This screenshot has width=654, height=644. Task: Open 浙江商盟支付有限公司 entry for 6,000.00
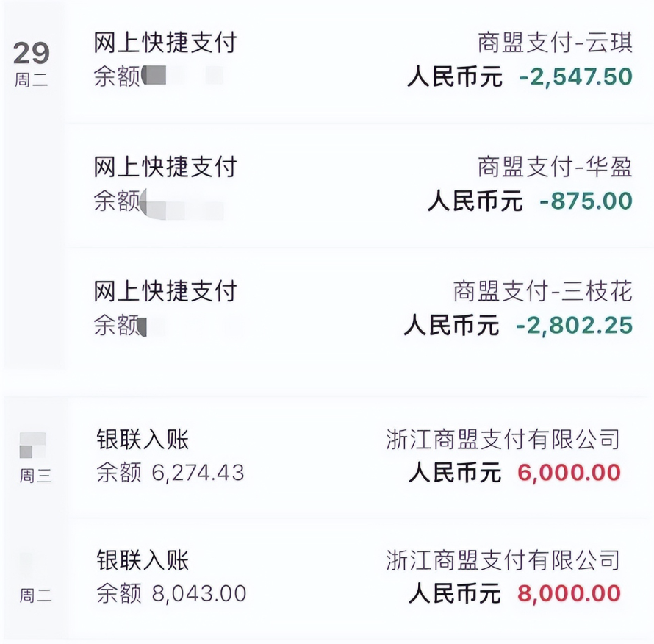click(x=503, y=439)
